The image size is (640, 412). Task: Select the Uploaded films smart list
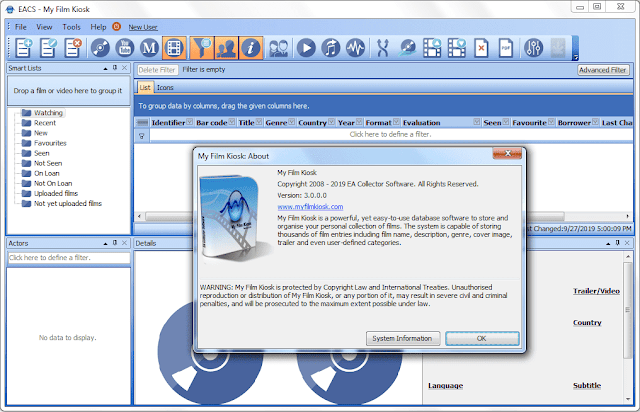click(56, 193)
